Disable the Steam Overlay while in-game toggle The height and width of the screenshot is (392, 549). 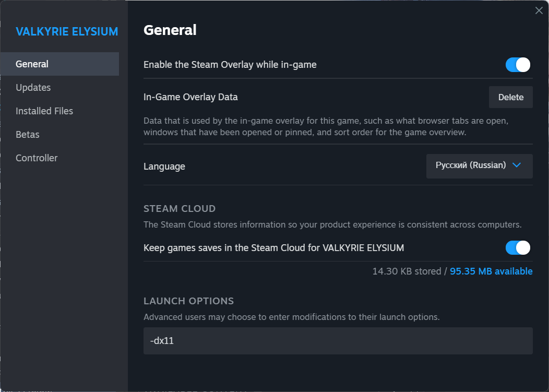click(x=518, y=65)
